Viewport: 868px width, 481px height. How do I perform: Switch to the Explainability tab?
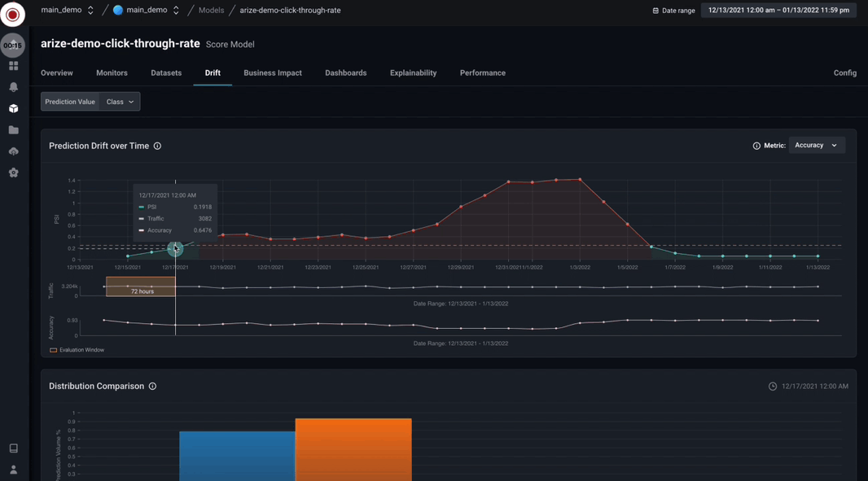click(x=414, y=73)
